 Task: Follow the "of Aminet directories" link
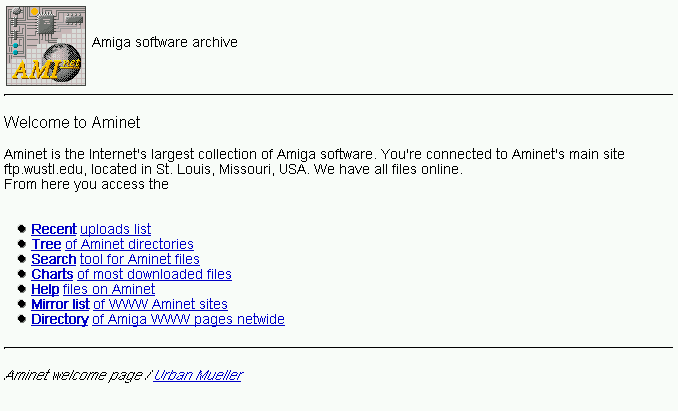point(129,244)
